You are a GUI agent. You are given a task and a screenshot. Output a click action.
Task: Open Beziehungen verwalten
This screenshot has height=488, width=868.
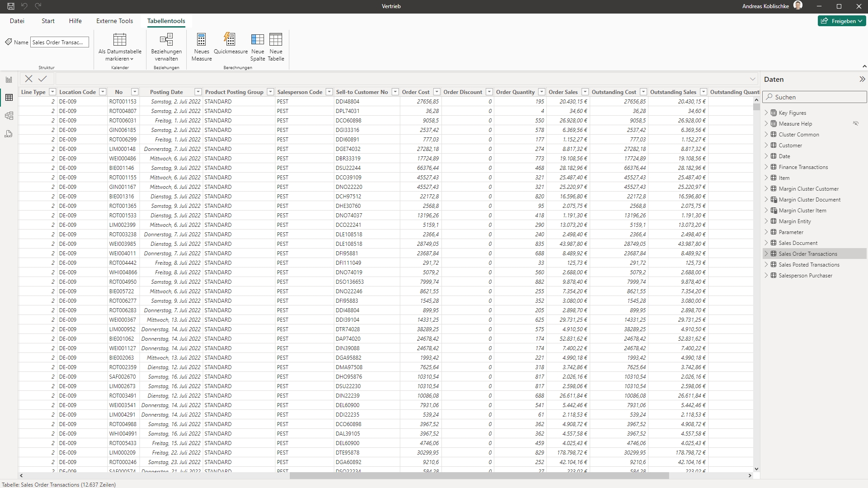pyautogui.click(x=166, y=40)
